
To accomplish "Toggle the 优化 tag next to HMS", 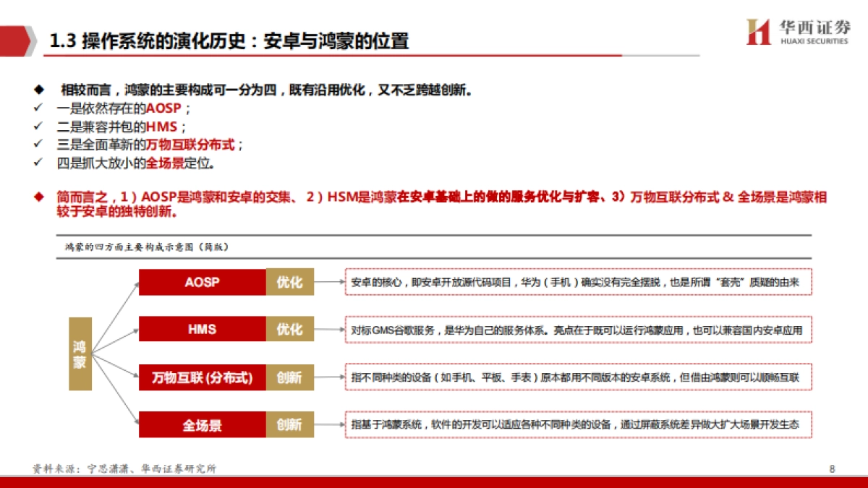I will [x=291, y=330].
